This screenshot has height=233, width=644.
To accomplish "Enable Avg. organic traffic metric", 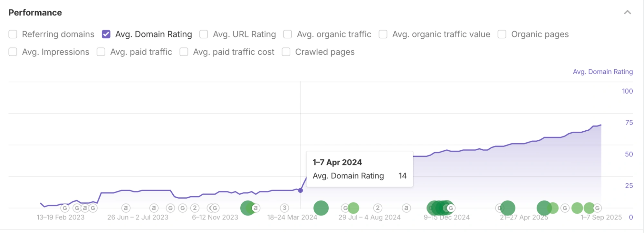I will (287, 34).
